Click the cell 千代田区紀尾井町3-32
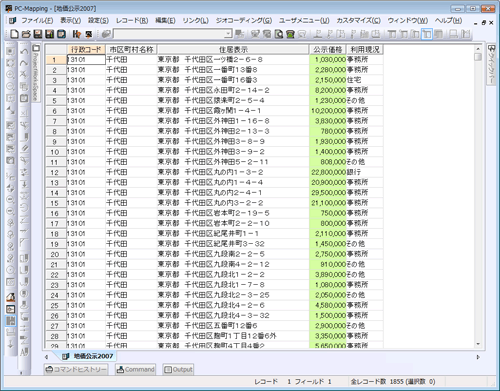Screen dimensions: 500x391 click(x=233, y=244)
